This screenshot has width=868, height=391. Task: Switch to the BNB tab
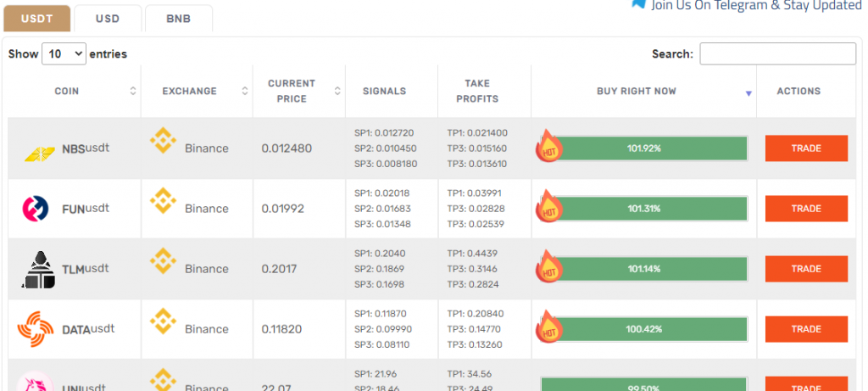coord(178,19)
